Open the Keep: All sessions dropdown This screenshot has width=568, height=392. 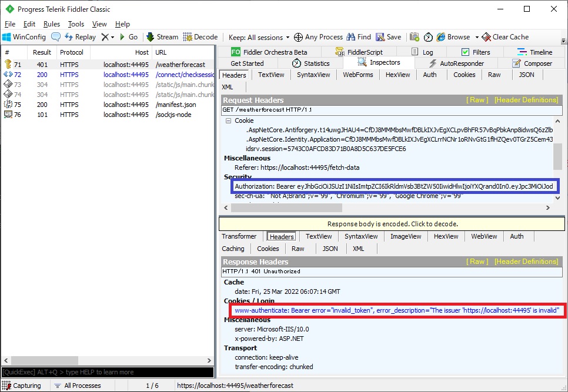pyautogui.click(x=259, y=37)
